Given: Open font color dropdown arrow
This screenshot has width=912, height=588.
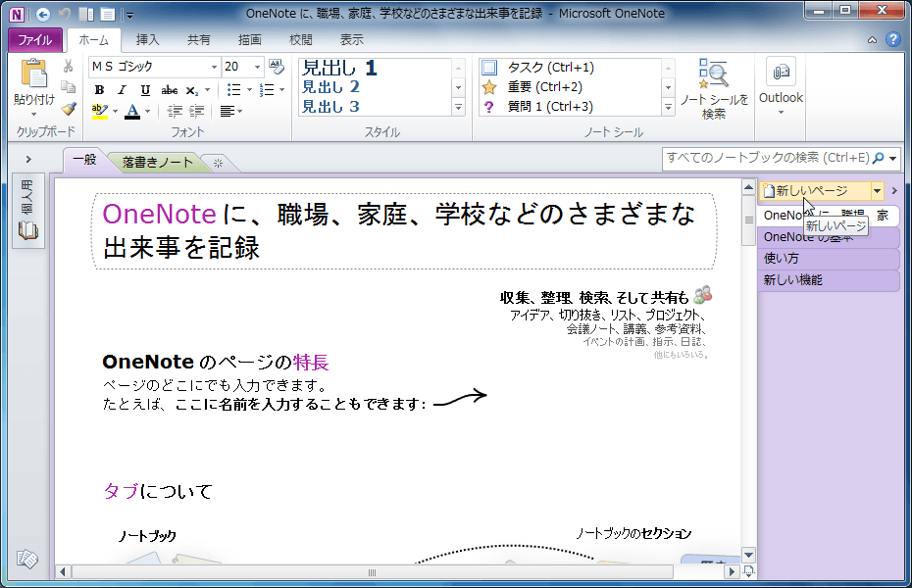Looking at the screenshot, I should tap(148, 111).
